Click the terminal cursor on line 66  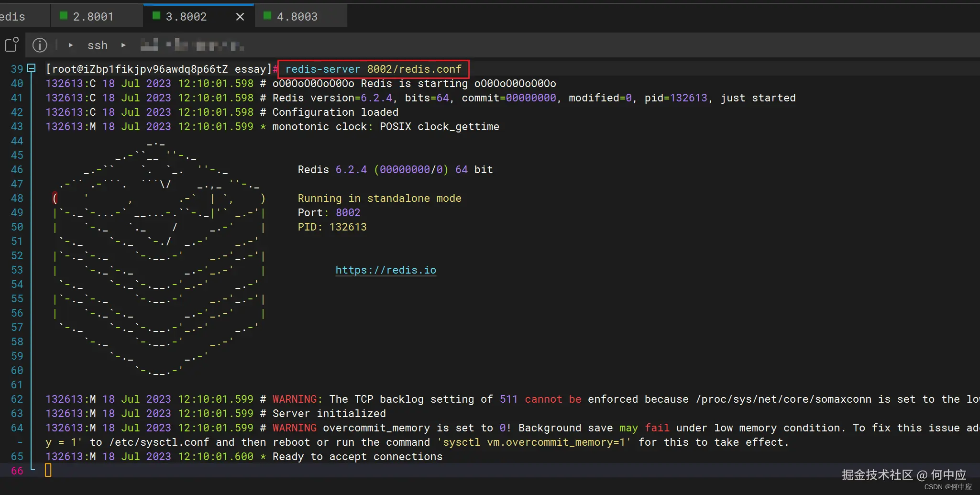point(48,471)
